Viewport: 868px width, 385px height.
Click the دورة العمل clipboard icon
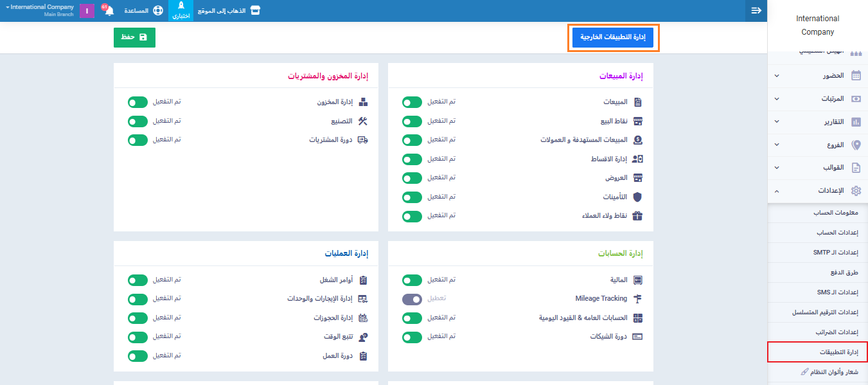363,355
